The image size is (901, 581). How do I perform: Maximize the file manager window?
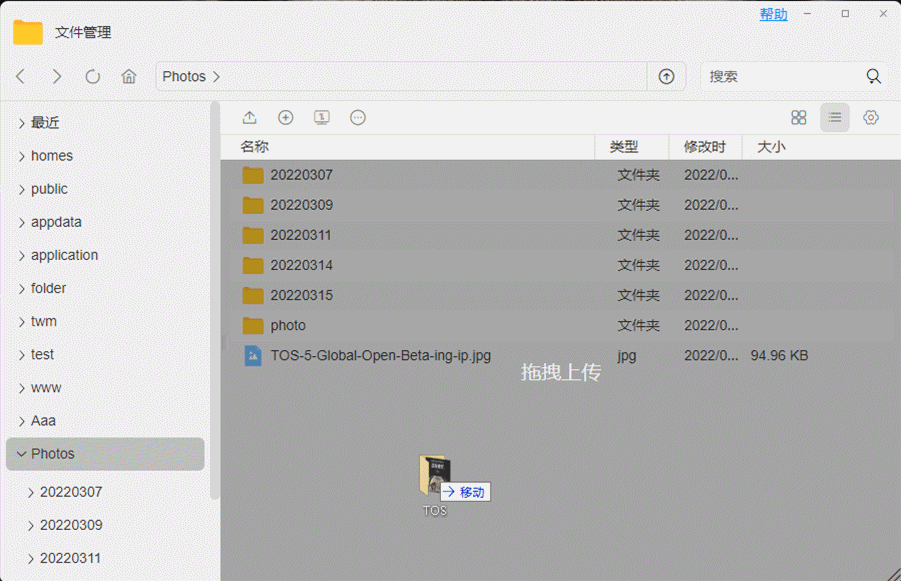coord(845,14)
